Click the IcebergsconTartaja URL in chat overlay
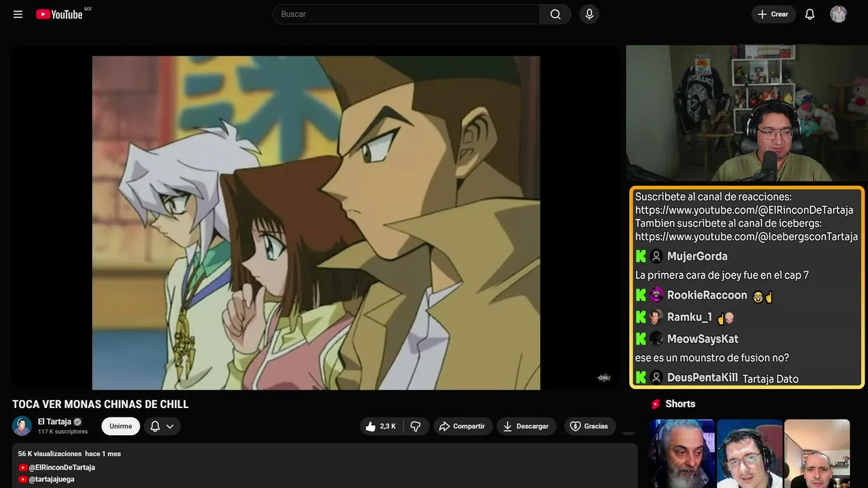 pos(747,237)
